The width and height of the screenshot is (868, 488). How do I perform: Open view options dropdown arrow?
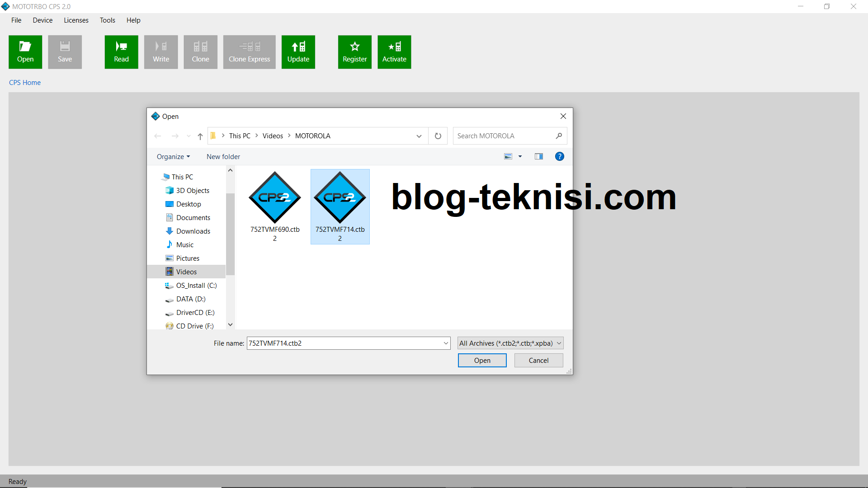[x=520, y=156]
